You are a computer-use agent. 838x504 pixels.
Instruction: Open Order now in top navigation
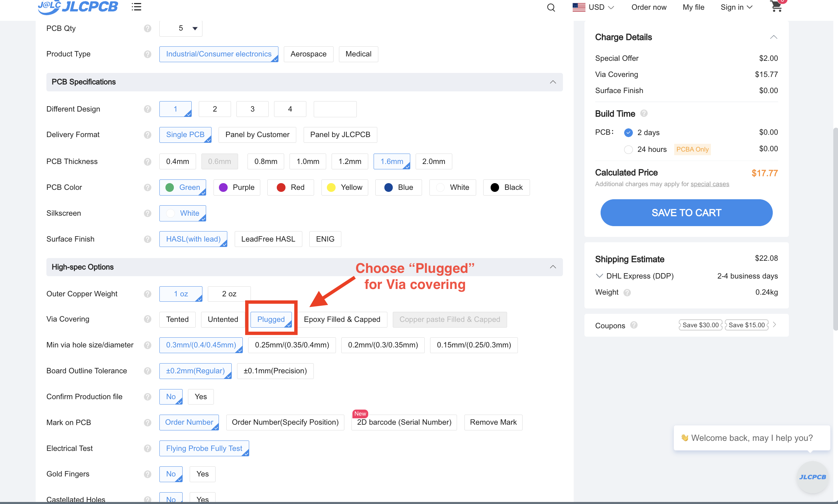[649, 7]
